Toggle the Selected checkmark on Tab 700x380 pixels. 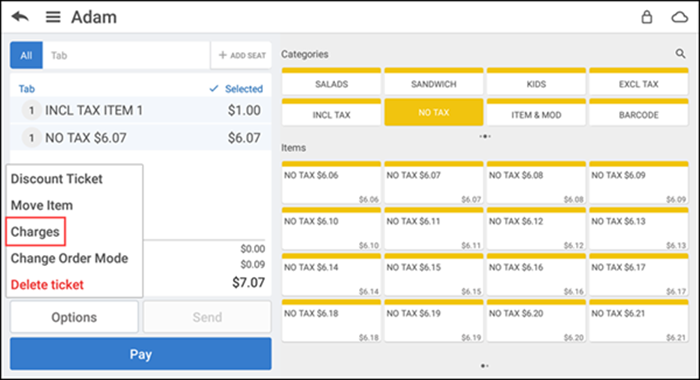coord(236,89)
